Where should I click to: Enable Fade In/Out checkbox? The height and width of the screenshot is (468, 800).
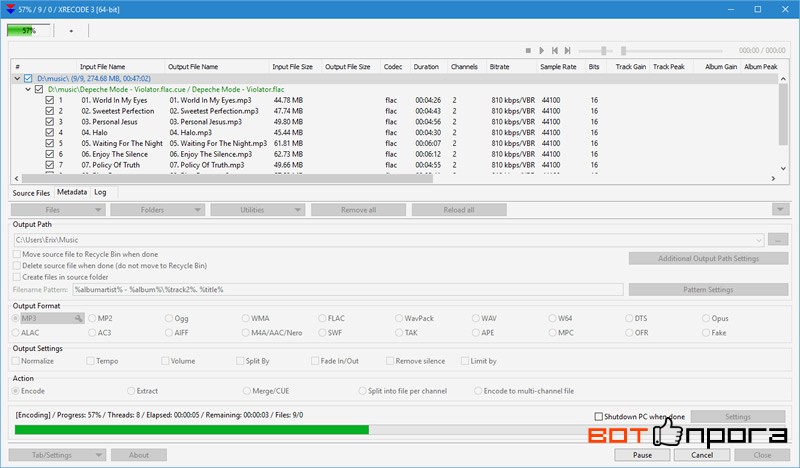pos(315,361)
